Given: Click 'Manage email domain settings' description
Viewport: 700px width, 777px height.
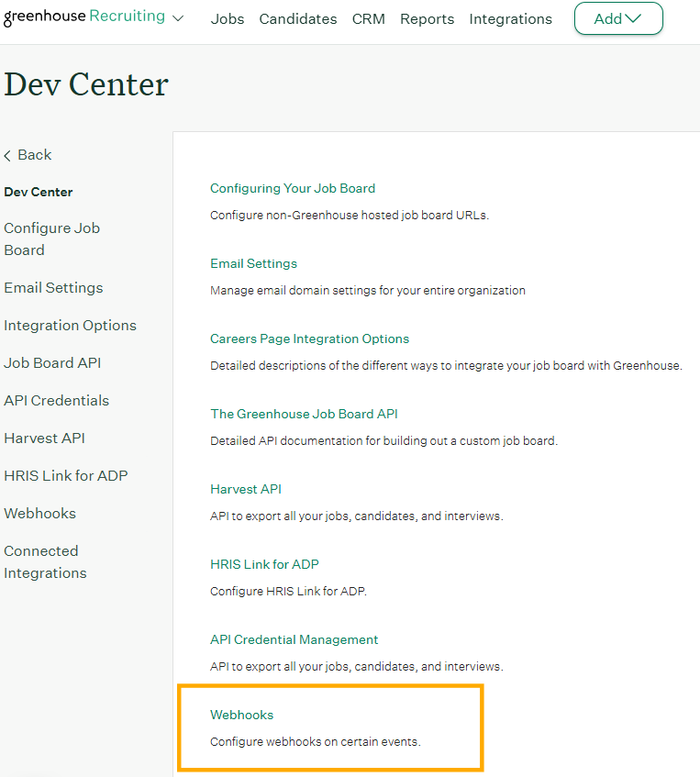Looking at the screenshot, I should (368, 291).
